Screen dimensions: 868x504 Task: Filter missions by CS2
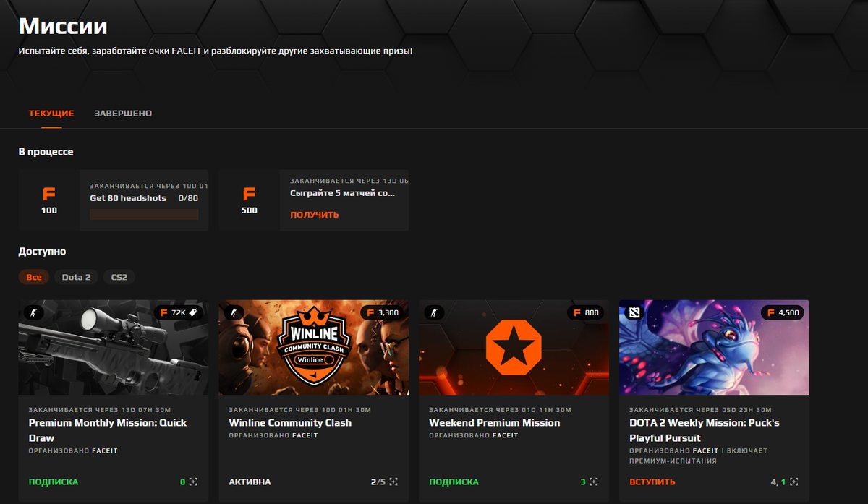pos(119,277)
